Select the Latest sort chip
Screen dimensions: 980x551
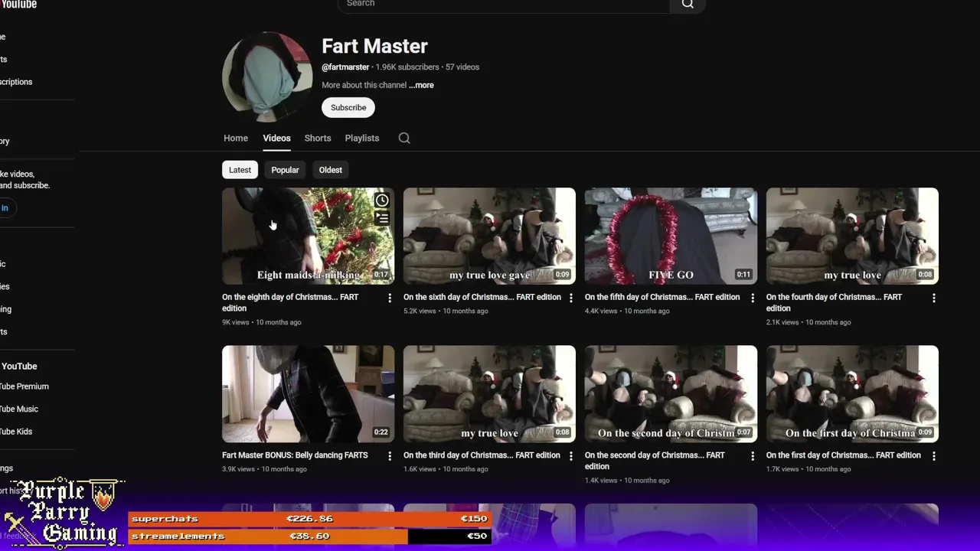pos(240,170)
